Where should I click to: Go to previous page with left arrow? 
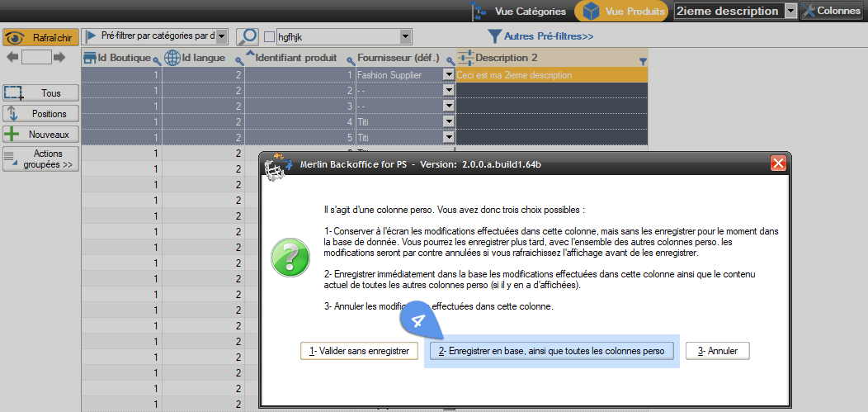coord(12,57)
